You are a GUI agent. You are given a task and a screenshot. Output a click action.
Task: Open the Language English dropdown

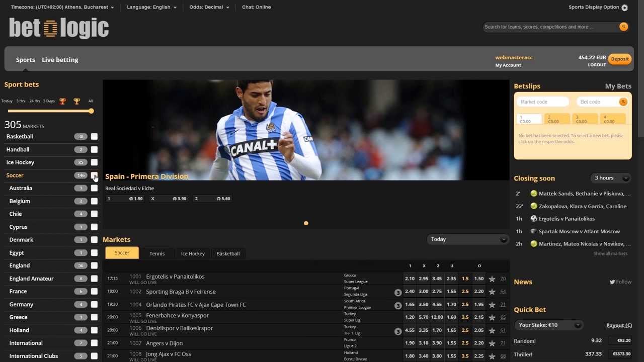pyautogui.click(x=152, y=7)
